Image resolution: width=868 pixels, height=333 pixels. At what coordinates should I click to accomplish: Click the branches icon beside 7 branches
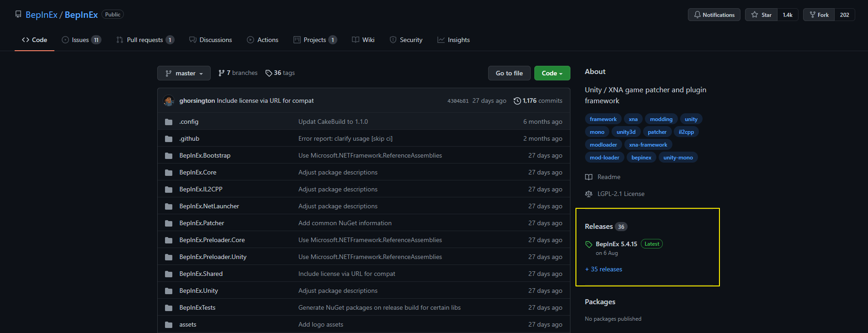pos(222,73)
